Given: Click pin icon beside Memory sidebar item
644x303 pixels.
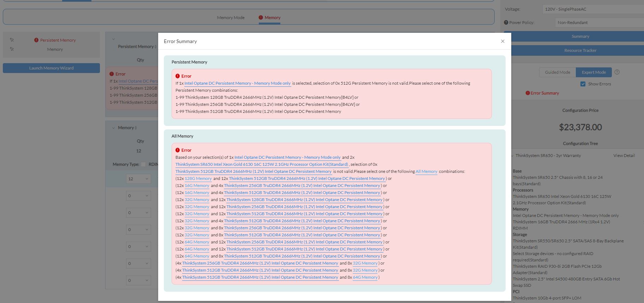Looking at the screenshot, I should (x=12, y=49).
